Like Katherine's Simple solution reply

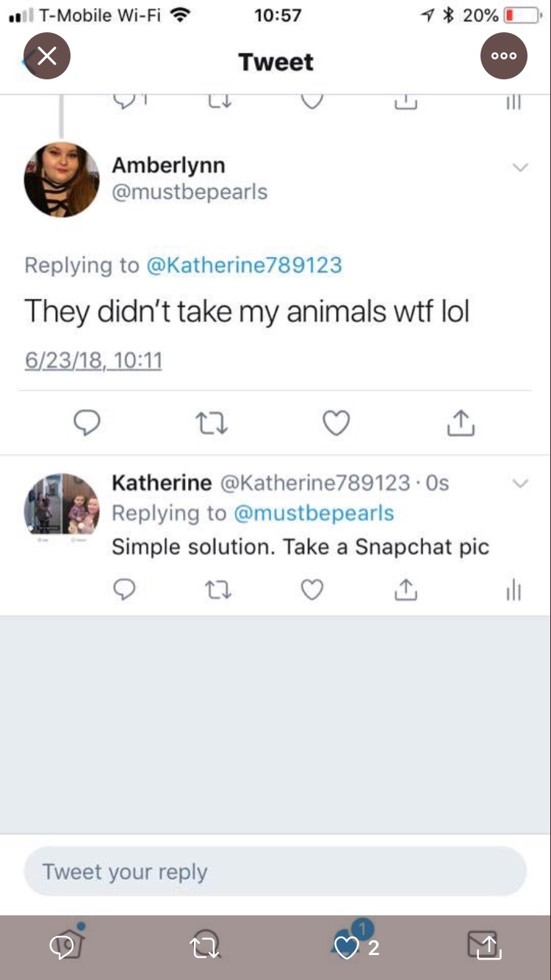tap(312, 590)
